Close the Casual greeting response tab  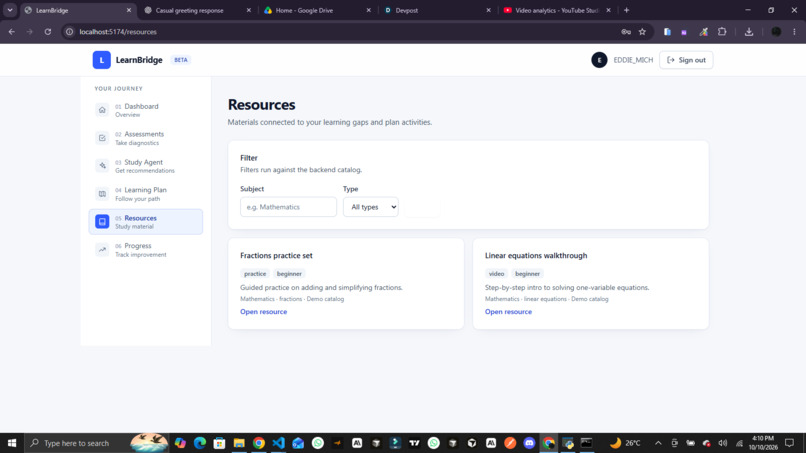click(248, 10)
